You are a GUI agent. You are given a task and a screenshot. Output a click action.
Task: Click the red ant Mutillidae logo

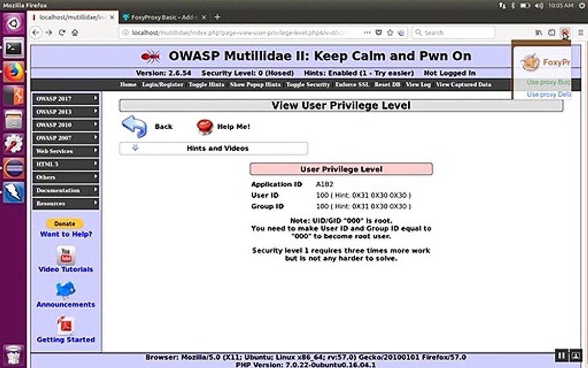[x=151, y=56]
